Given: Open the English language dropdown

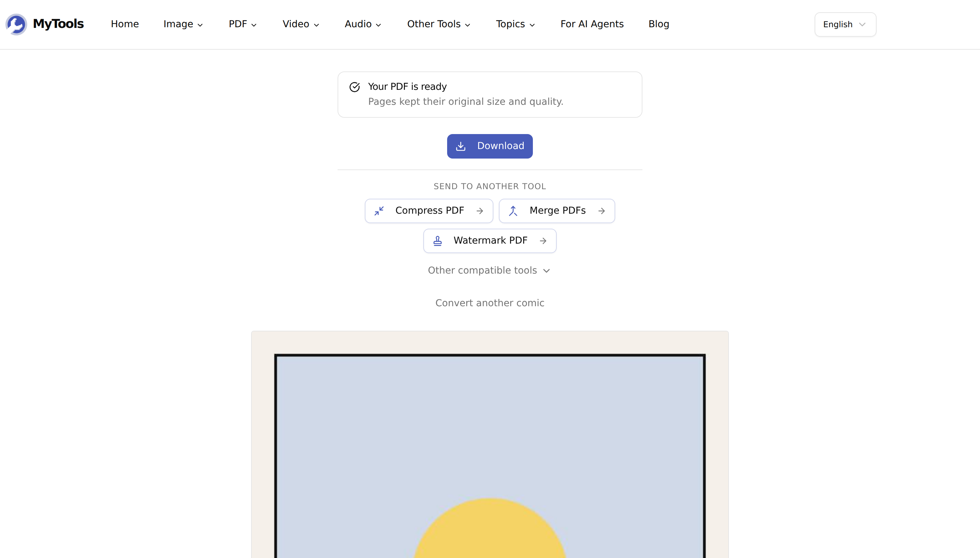Looking at the screenshot, I should [x=845, y=24].
